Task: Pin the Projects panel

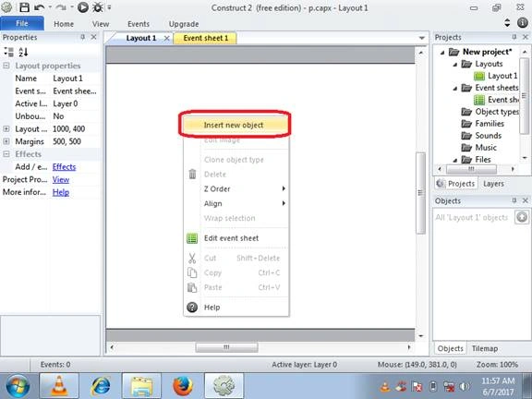Action: tap(514, 37)
